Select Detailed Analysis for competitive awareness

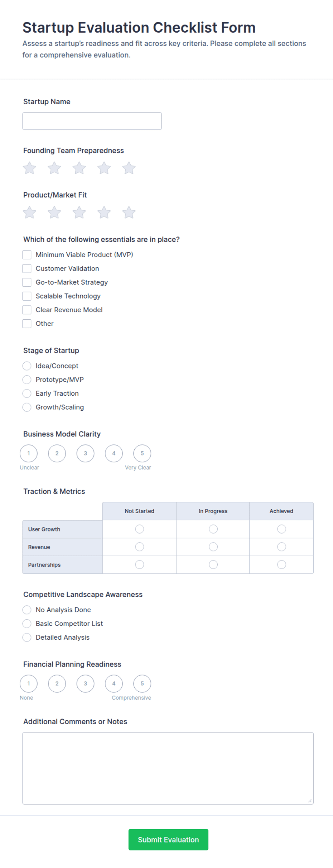(x=27, y=637)
